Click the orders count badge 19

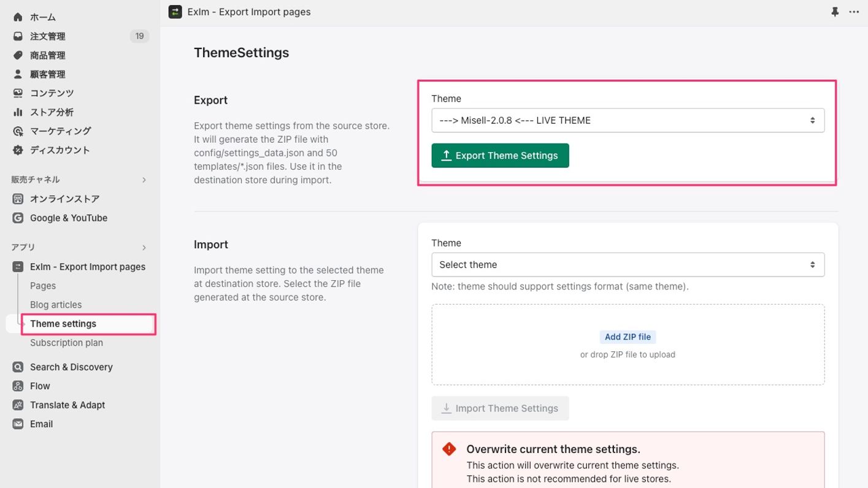139,36
